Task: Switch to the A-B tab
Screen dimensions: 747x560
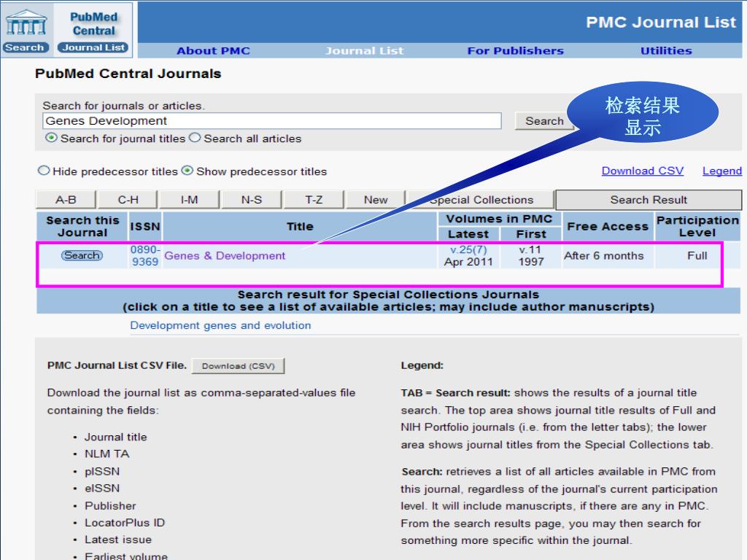Action: 66,200
